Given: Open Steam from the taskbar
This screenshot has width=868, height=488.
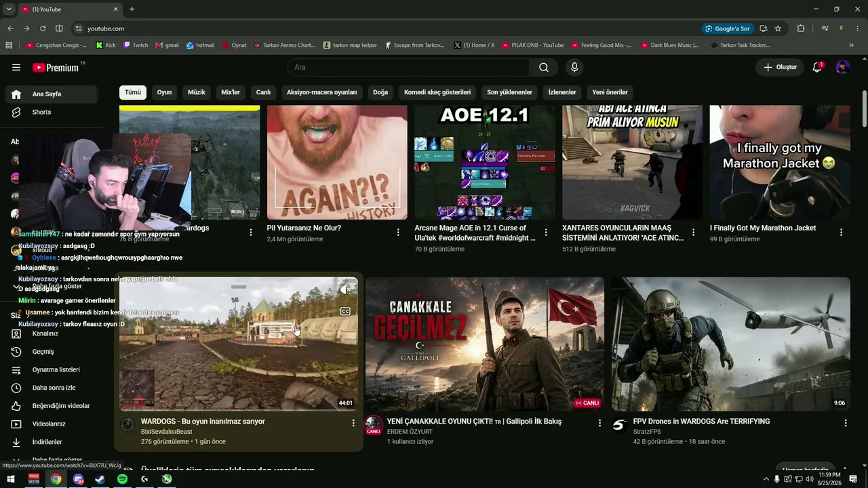Looking at the screenshot, I should pyautogui.click(x=100, y=479).
